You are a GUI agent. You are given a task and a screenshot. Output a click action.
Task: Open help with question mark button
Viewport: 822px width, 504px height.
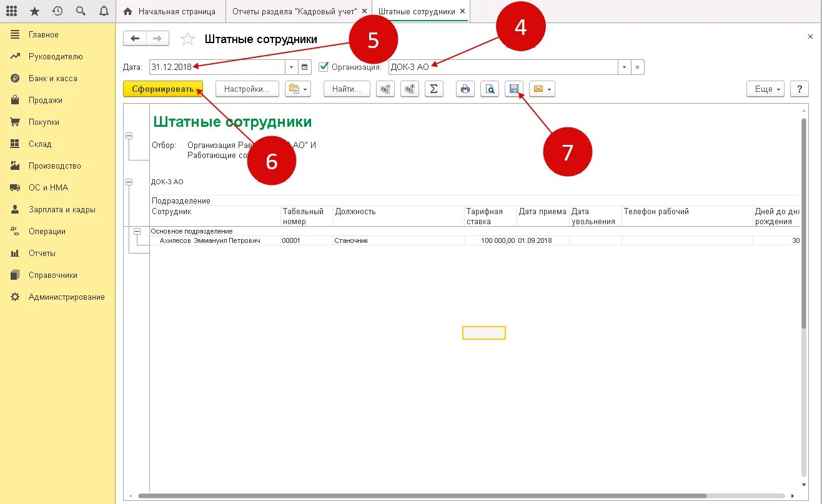(800, 89)
